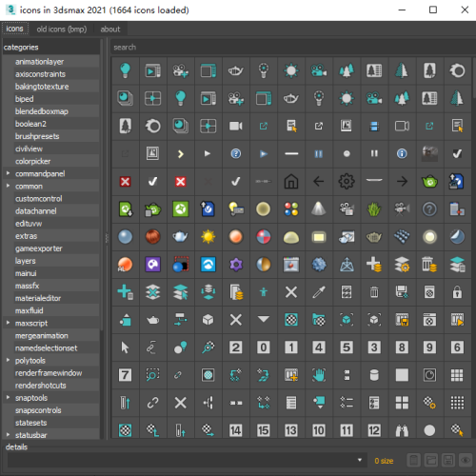Focus the icon search field
Viewport: 476px width, 476px height.
[292, 47]
